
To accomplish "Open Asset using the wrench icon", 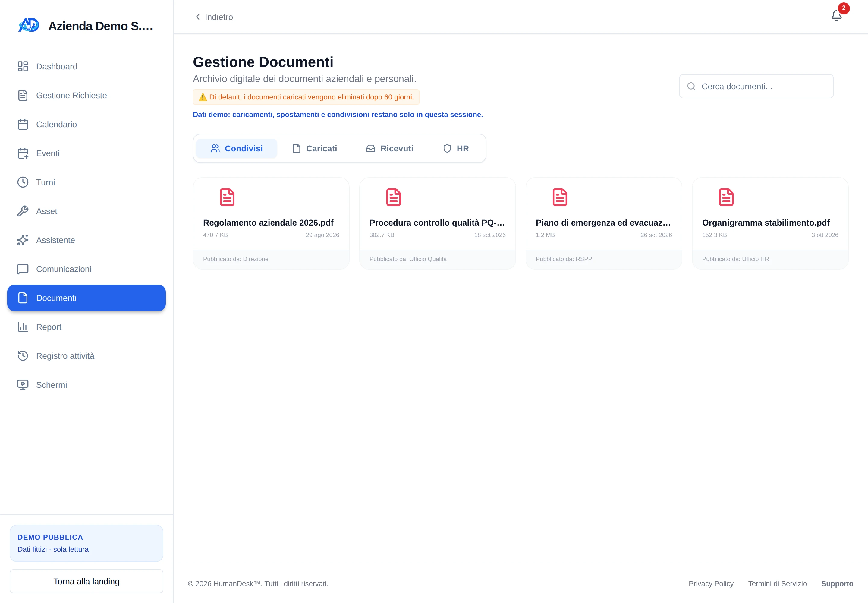I will pyautogui.click(x=23, y=211).
